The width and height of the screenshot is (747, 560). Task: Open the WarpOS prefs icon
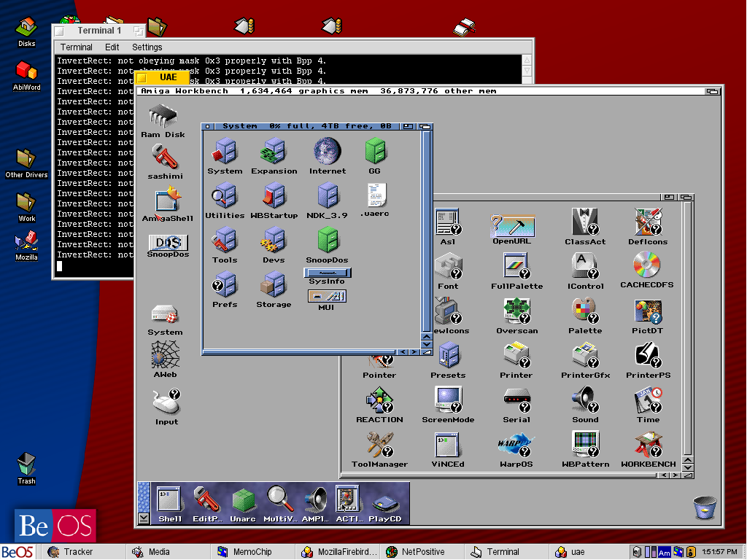516,444
